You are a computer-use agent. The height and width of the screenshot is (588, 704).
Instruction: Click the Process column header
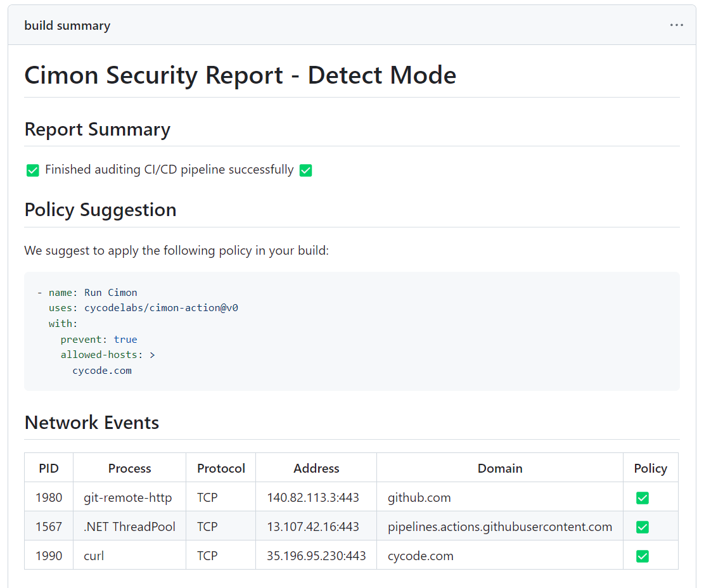tap(129, 468)
